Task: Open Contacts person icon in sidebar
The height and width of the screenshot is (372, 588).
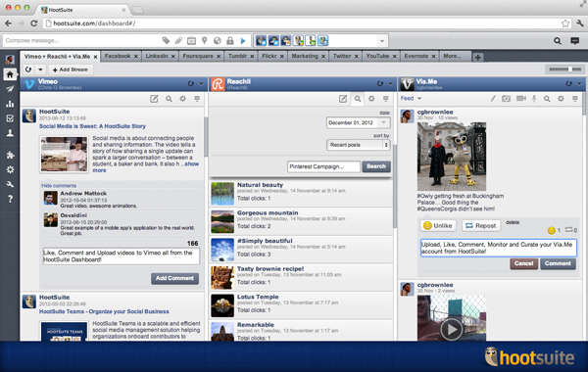Action: click(10, 133)
